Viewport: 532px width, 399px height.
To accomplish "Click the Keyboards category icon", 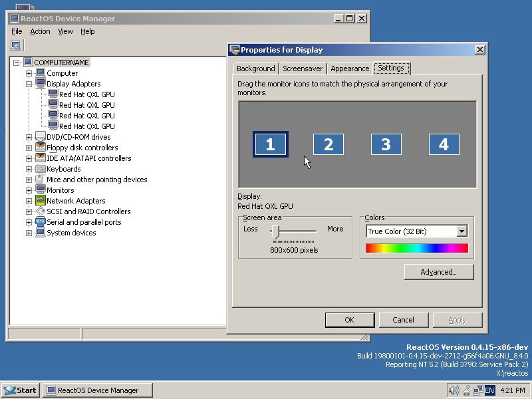I will 41,169.
